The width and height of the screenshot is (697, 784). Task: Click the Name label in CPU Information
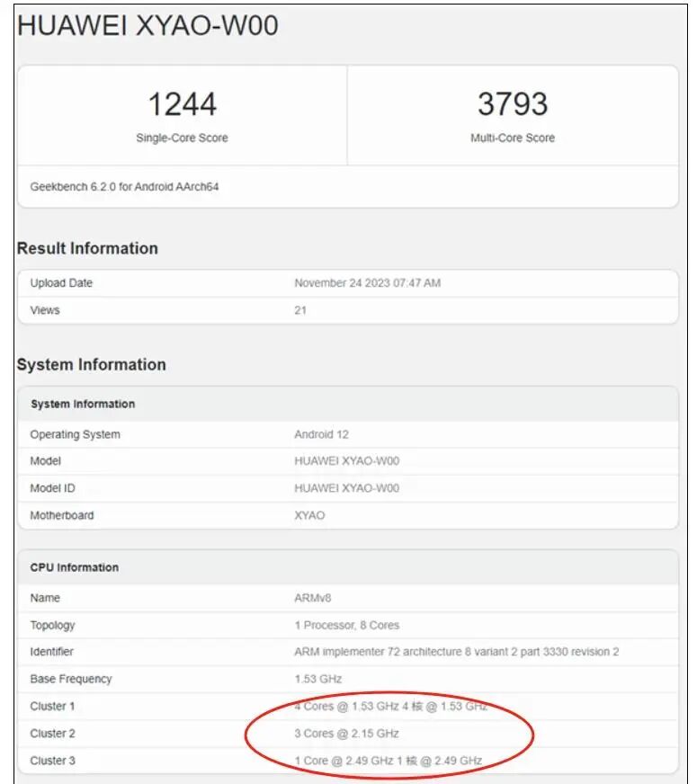(x=45, y=598)
